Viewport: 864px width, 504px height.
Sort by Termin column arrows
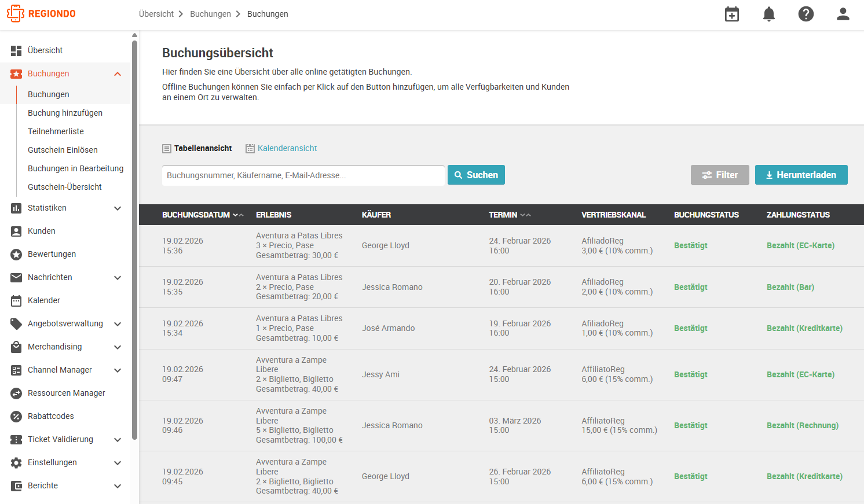point(525,215)
